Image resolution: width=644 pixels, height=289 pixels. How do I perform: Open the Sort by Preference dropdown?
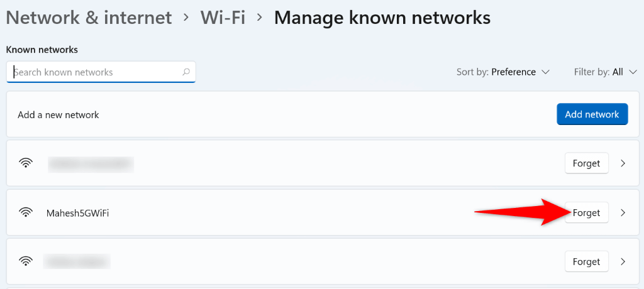coord(503,72)
